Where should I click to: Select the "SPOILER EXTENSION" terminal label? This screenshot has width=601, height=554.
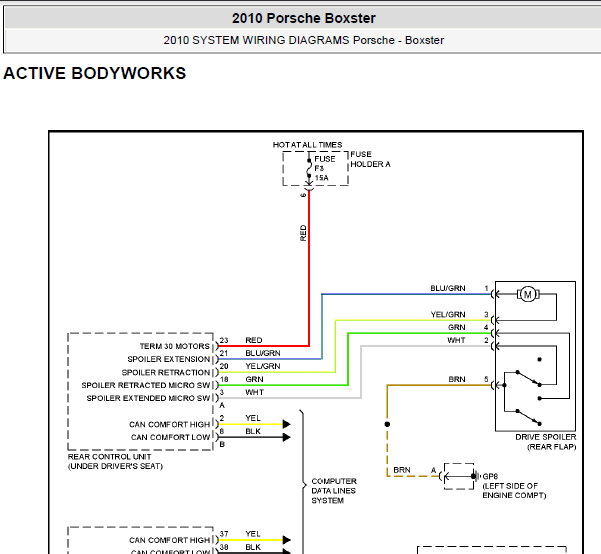(169, 359)
